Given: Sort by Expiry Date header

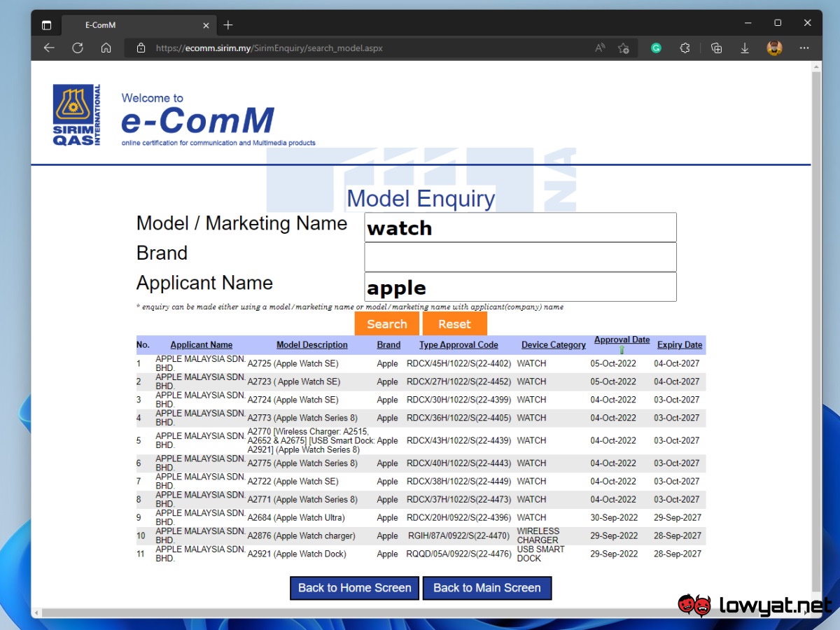Looking at the screenshot, I should [680, 344].
